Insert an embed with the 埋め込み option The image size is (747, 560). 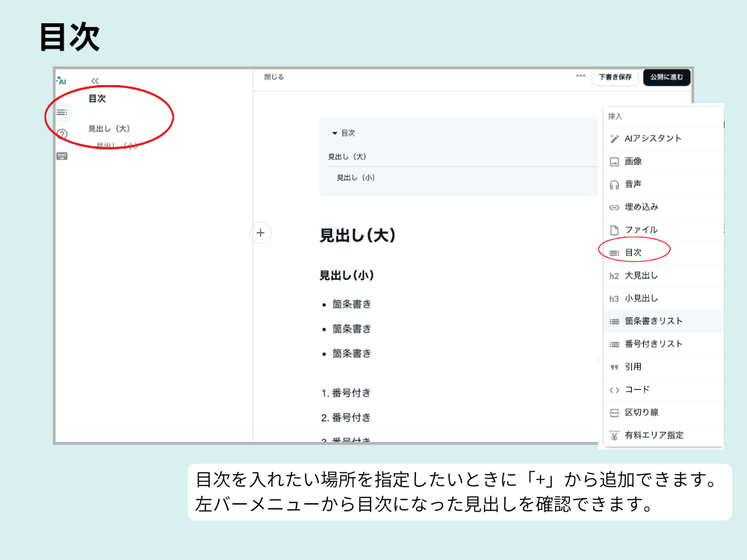tap(657, 205)
